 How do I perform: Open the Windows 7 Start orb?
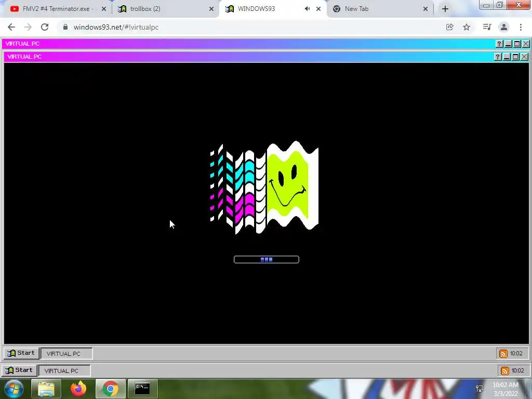pos(14,389)
